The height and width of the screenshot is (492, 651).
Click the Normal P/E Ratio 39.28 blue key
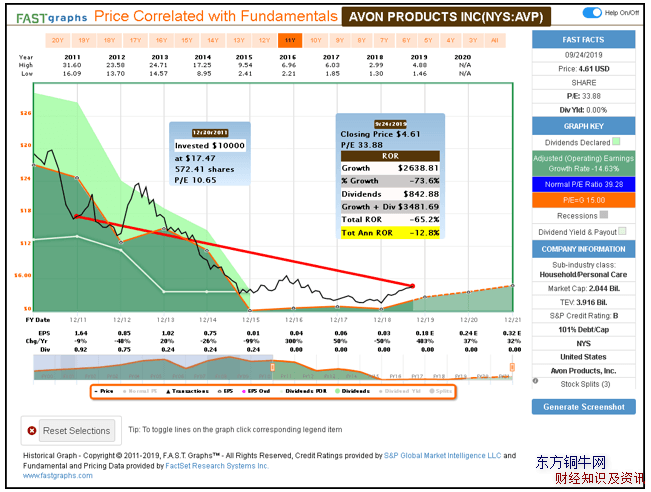pyautogui.click(x=583, y=184)
